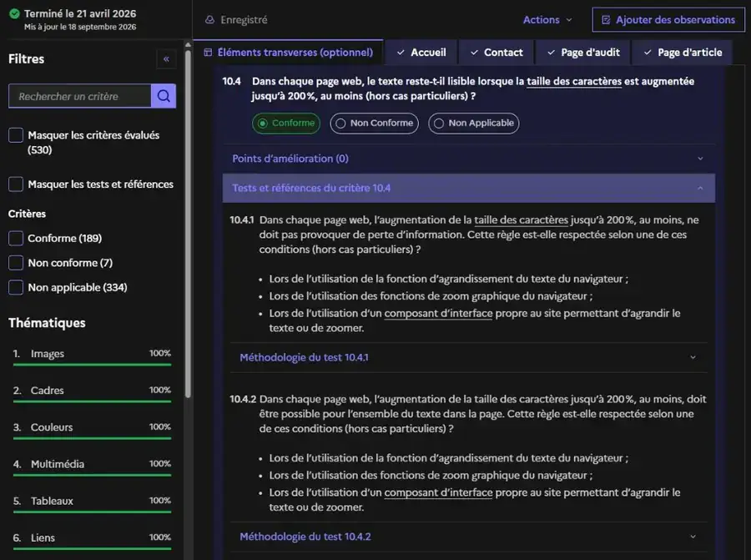Open composant d'interface link in test 10.4.2
Image resolution: width=751 pixels, height=560 pixels.
tap(438, 492)
